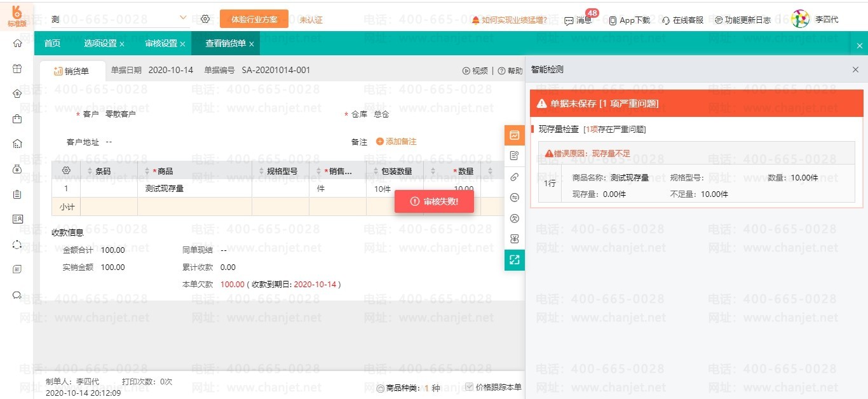This screenshot has height=399, width=868.
Task: Open the gift box icon in sidebar
Action: [x=17, y=69]
